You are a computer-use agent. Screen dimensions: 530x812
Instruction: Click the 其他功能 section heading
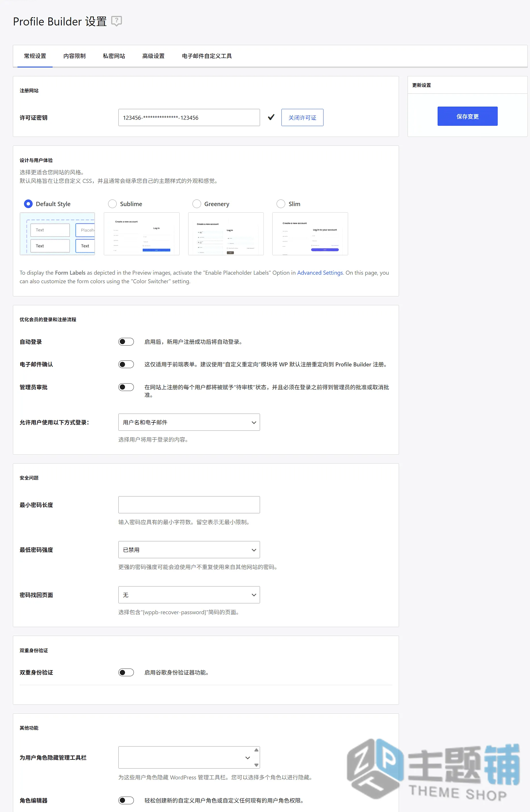click(x=29, y=728)
